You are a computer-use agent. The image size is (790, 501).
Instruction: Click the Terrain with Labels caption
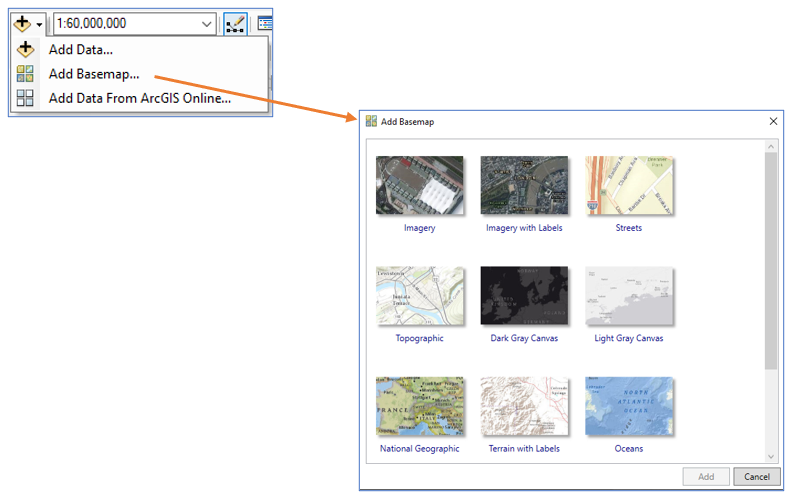(x=524, y=449)
